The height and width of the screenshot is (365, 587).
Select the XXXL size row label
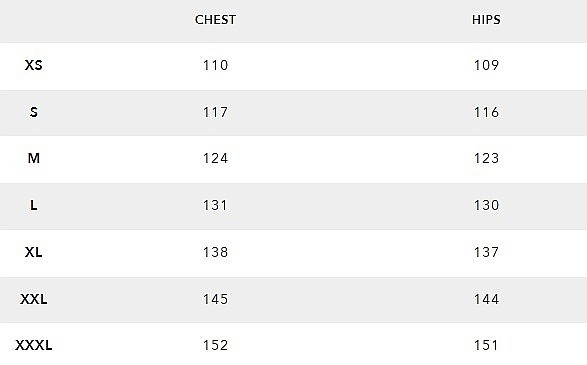tap(34, 345)
